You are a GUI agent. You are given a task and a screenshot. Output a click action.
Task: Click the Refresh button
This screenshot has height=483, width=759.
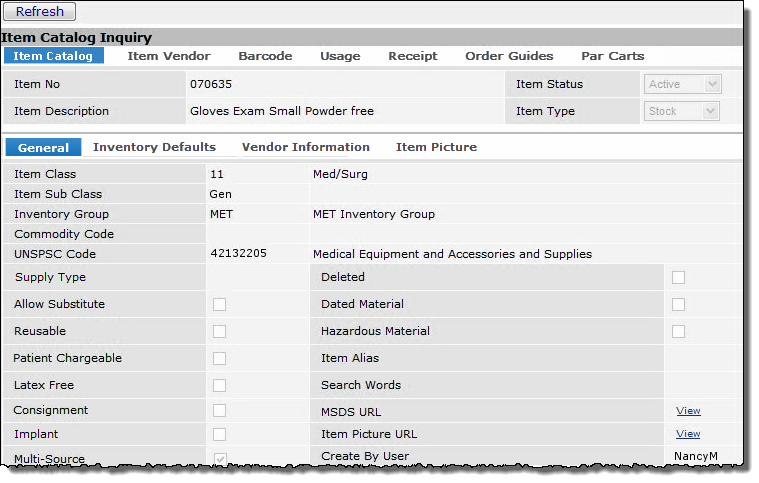(x=40, y=12)
